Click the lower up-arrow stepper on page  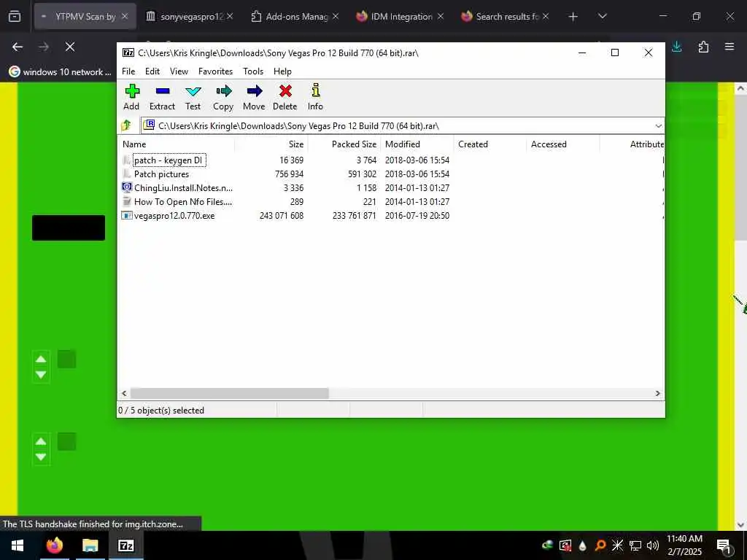click(41, 441)
